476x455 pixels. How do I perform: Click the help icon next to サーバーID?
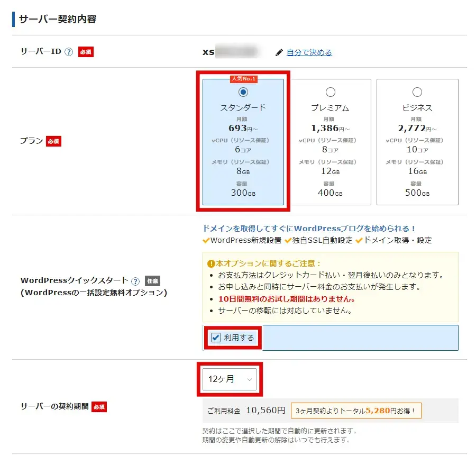69,52
